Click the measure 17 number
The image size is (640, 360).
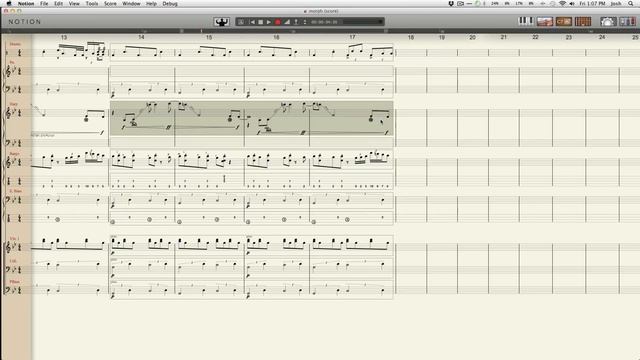click(352, 37)
